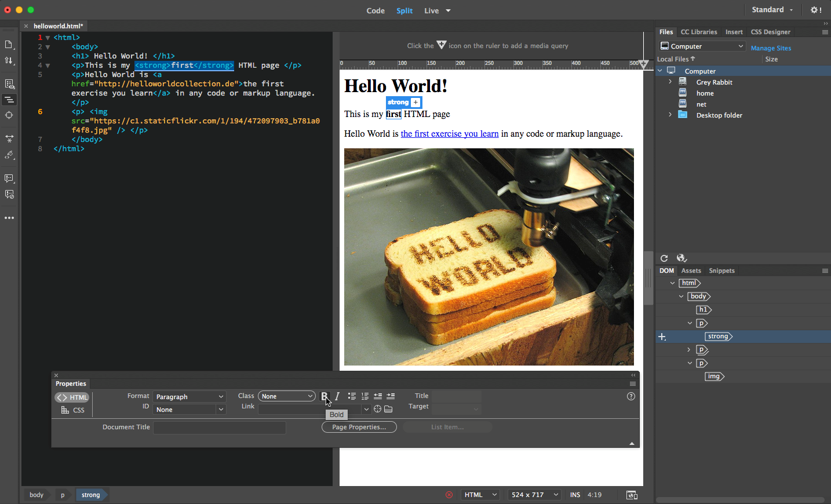This screenshot has height=504, width=831.
Task: Click the Page Properties button
Action: pyautogui.click(x=359, y=427)
